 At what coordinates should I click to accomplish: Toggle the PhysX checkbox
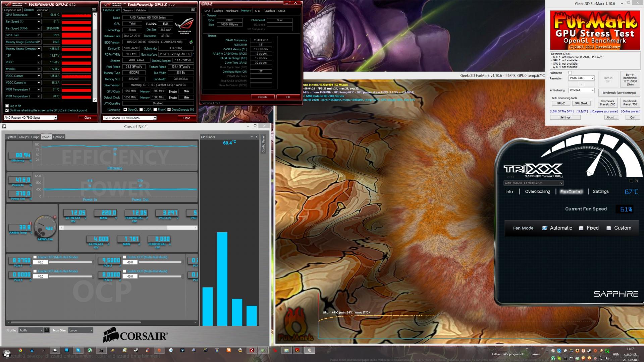155,110
